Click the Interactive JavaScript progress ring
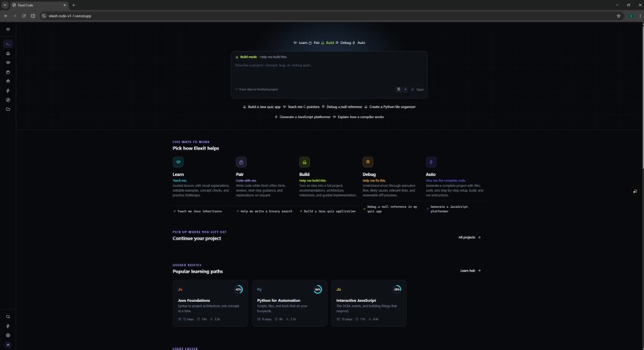644x350 pixels. (397, 289)
